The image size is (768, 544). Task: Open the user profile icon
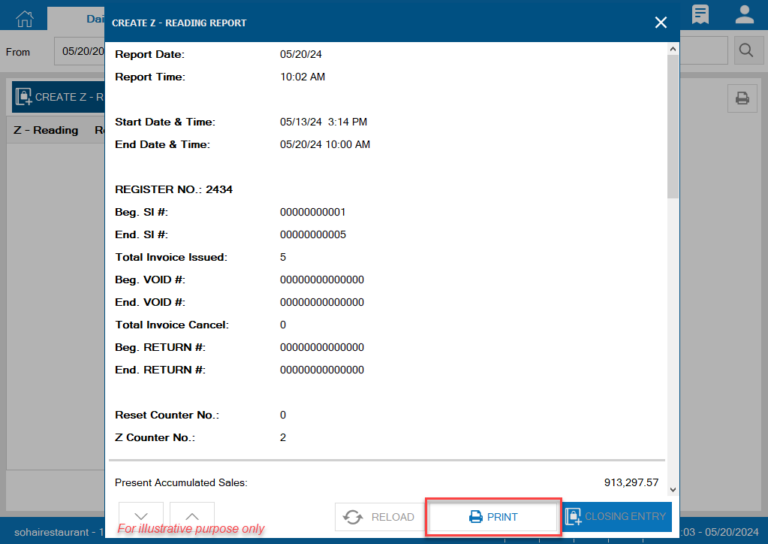click(744, 14)
